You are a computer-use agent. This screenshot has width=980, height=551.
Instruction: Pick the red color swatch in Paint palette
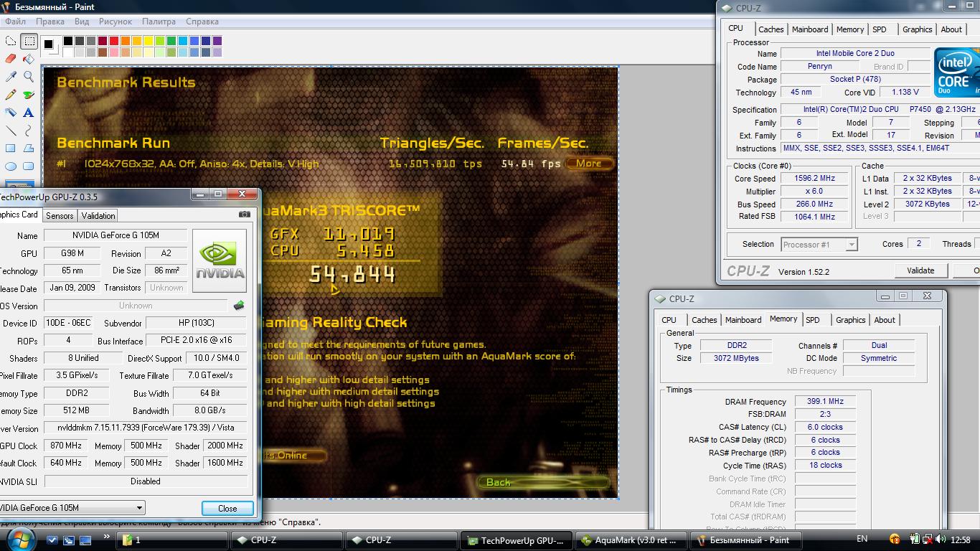click(x=114, y=41)
